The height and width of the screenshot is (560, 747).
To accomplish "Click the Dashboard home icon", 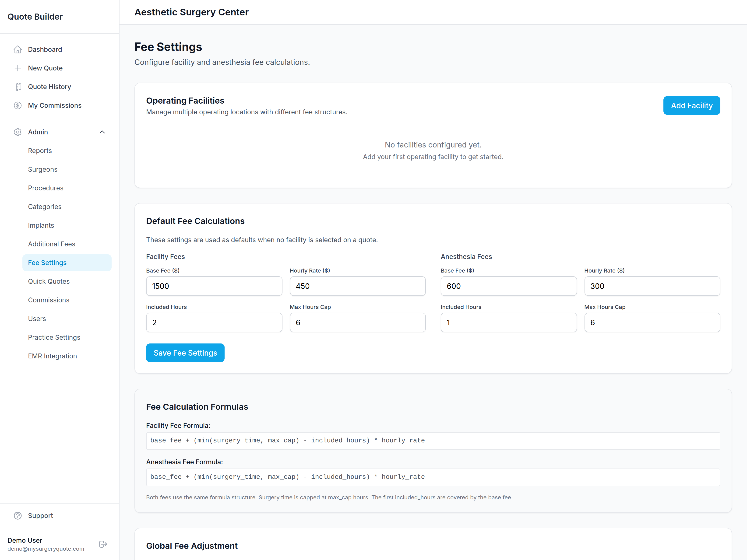I will 18,49.
